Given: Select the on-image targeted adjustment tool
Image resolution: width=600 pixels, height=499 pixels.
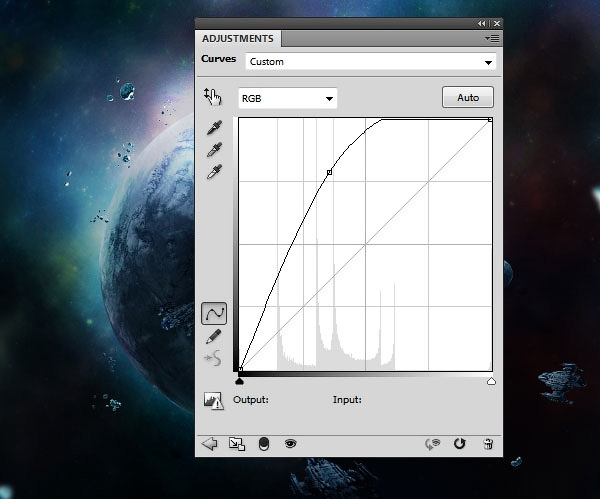Looking at the screenshot, I should 211,97.
